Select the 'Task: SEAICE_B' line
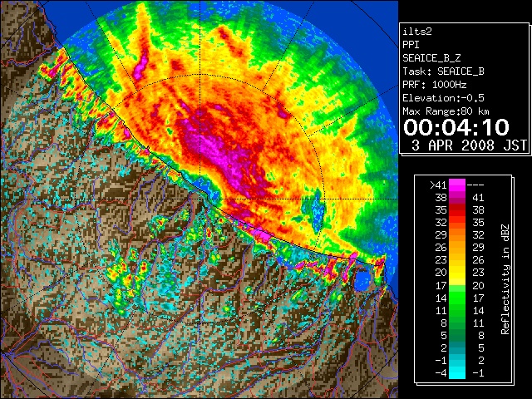This screenshot has height=399, width=532. point(443,71)
